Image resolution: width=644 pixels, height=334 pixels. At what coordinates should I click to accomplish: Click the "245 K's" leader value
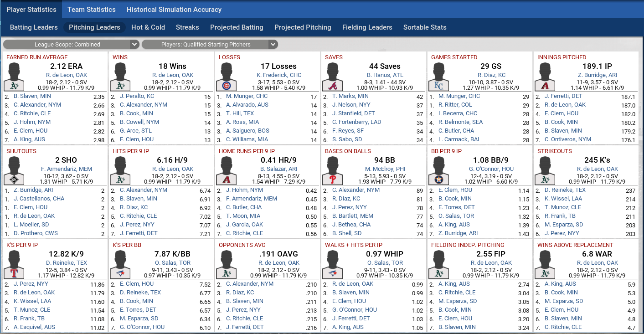tap(597, 160)
